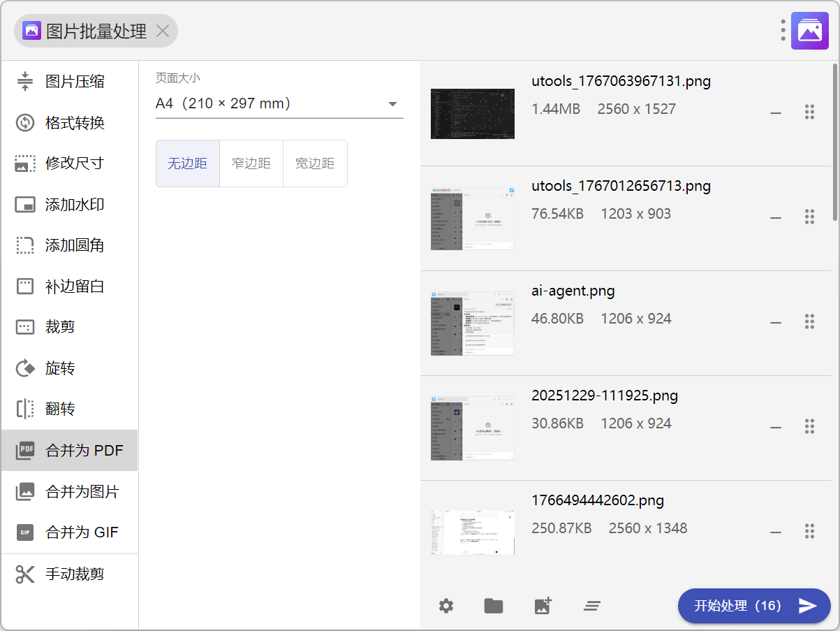Click the 1.44MB file size text
The image size is (840, 631).
pyautogui.click(x=556, y=109)
